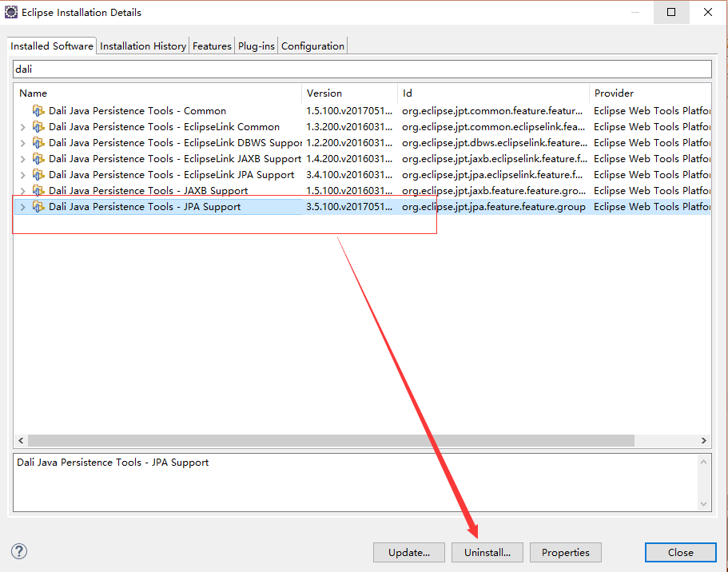
Task: Maximize the Eclipse Installation Details window
Action: click(671, 12)
